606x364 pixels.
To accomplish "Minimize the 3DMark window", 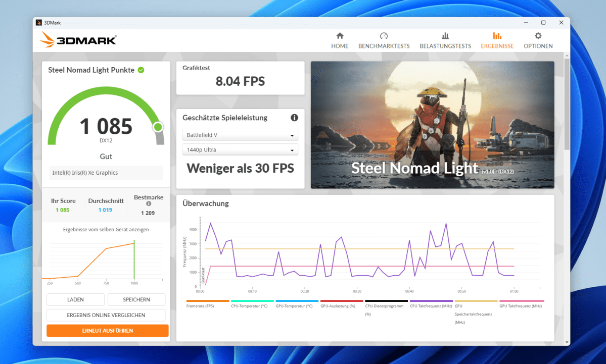I will pos(526,23).
